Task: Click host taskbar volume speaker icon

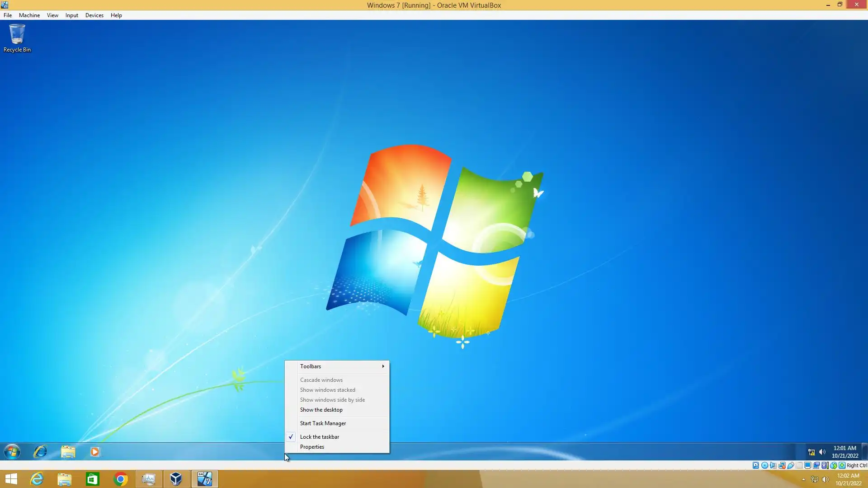Action: coord(826,479)
